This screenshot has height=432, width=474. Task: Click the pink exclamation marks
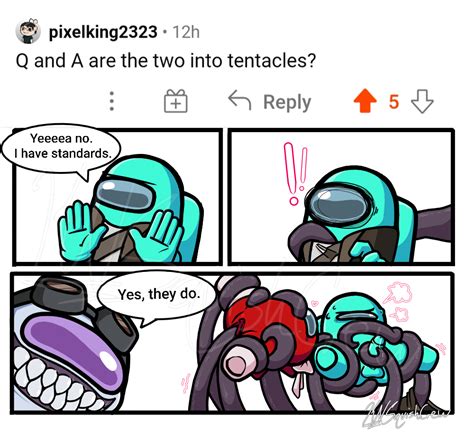(x=295, y=174)
